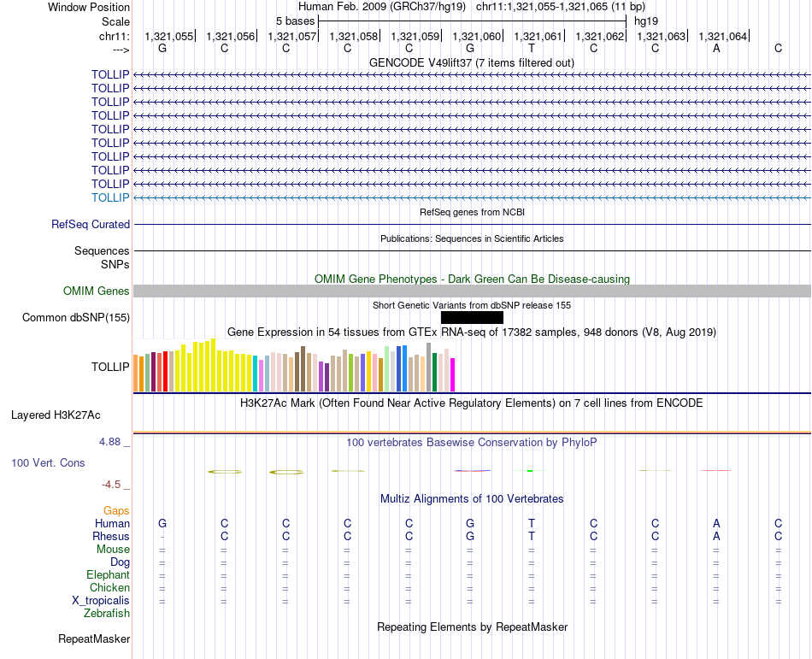This screenshot has width=812, height=659.
Task: Click the black Common dbSNP variant block
Action: (472, 317)
